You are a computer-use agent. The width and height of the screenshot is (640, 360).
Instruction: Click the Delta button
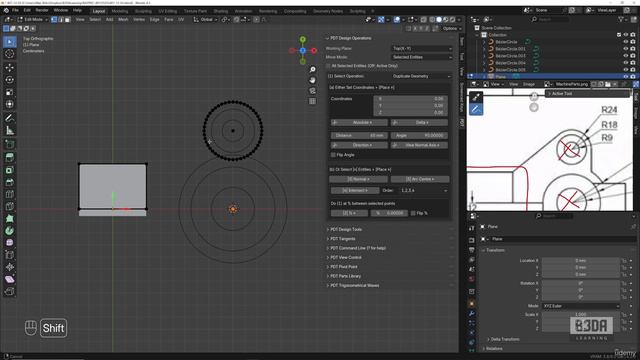click(x=419, y=122)
